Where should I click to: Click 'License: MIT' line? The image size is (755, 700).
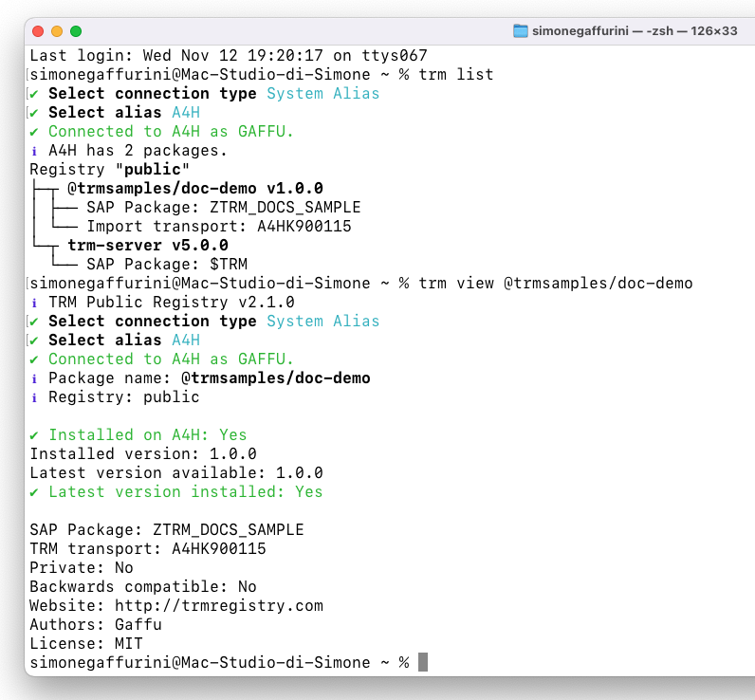[x=86, y=644]
